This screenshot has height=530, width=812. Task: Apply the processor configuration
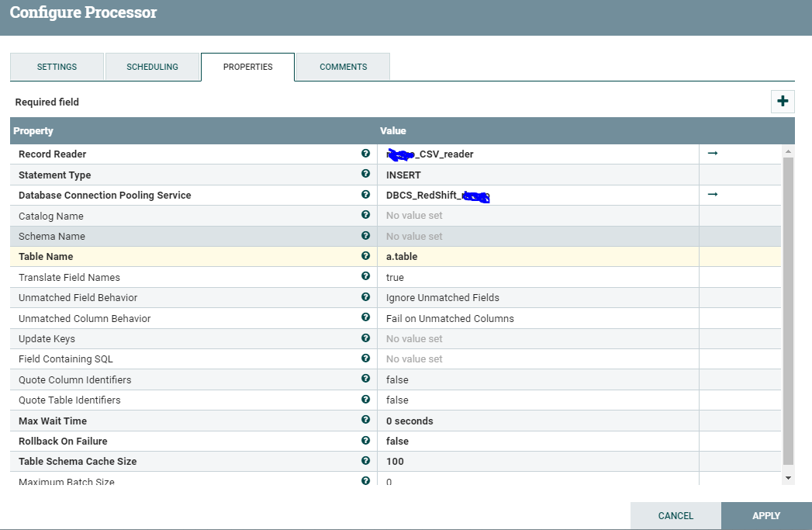(765, 515)
